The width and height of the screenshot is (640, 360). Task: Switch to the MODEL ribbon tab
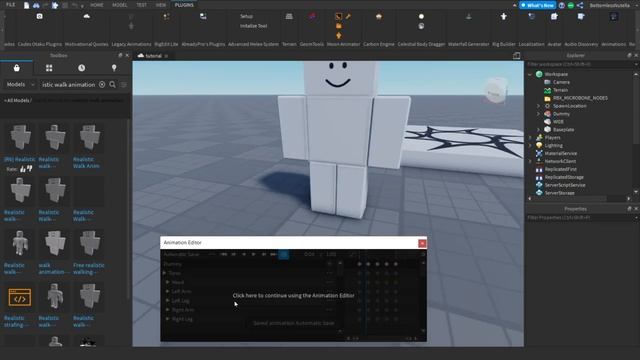point(120,5)
